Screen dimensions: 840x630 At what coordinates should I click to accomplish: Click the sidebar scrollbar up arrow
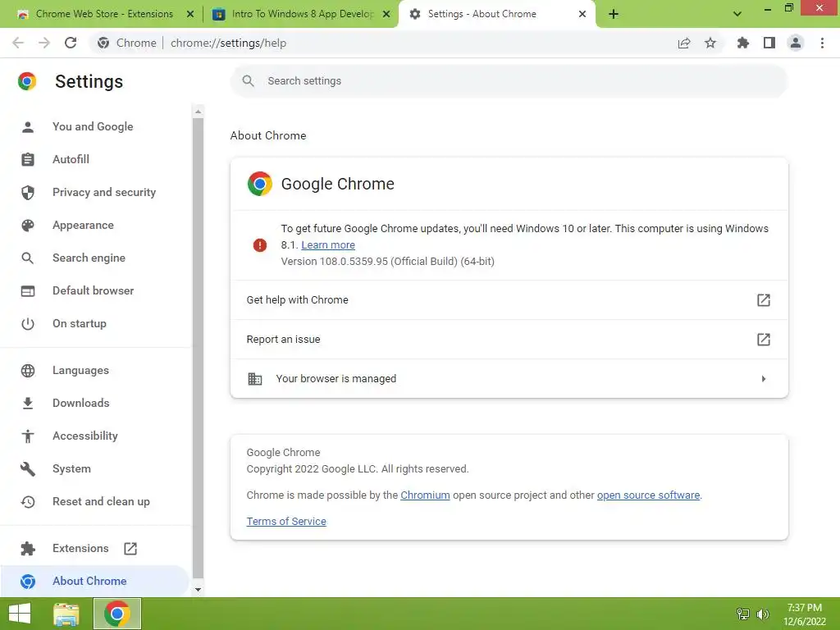point(199,112)
